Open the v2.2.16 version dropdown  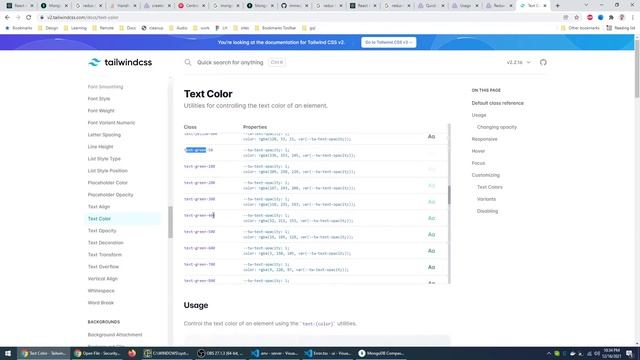click(x=518, y=62)
